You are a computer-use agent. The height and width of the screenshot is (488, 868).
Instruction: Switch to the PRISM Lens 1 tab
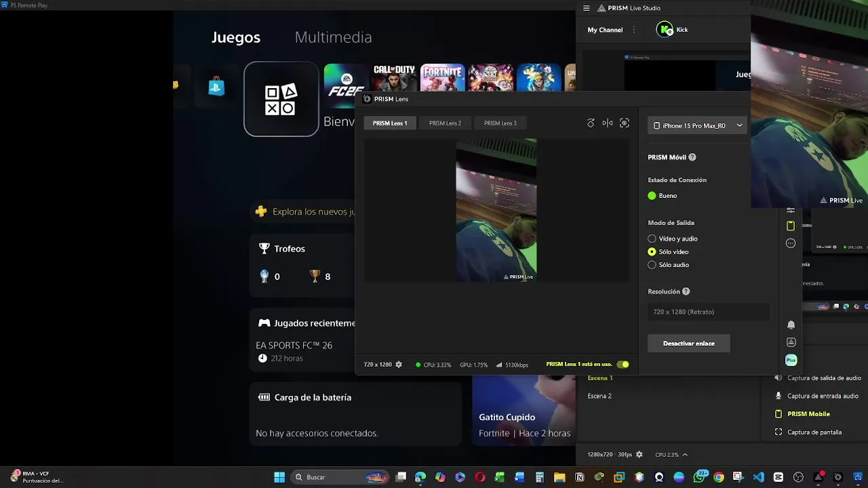pyautogui.click(x=390, y=123)
